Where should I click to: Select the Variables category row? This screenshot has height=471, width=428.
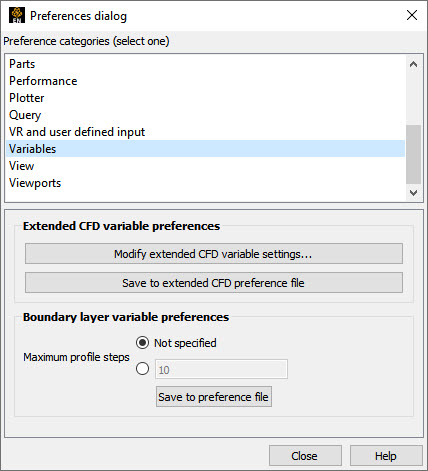[205, 149]
